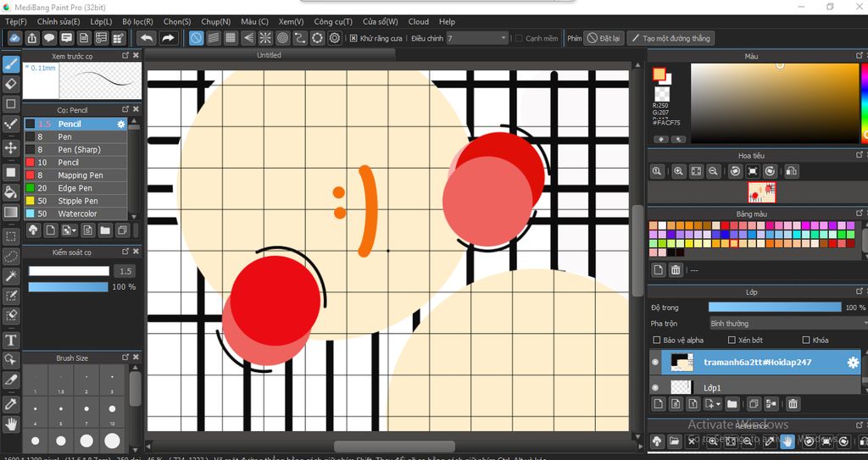Delete the layer with trash icon
The image size is (868, 460).
(793, 404)
